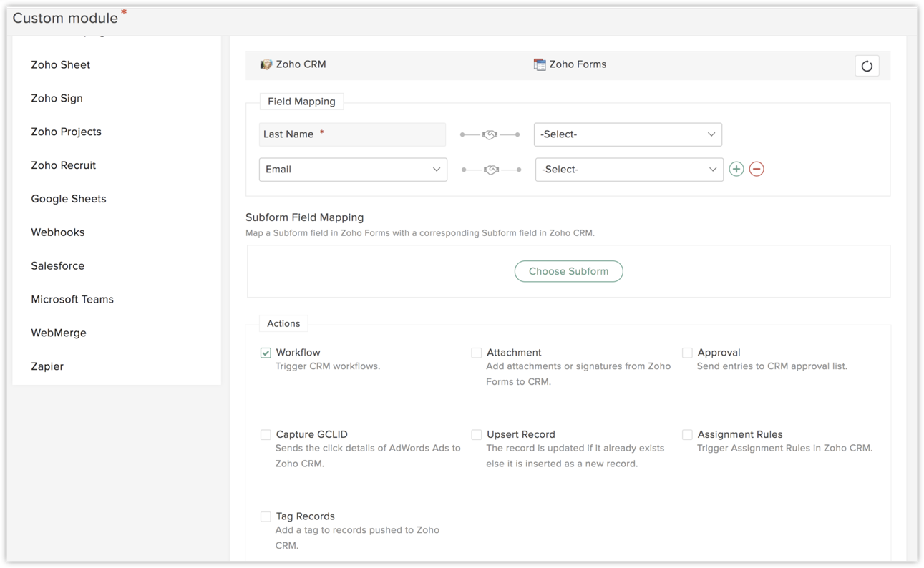This screenshot has width=924, height=568.
Task: Click handshake mapping icon beside Last Name
Action: pos(490,134)
